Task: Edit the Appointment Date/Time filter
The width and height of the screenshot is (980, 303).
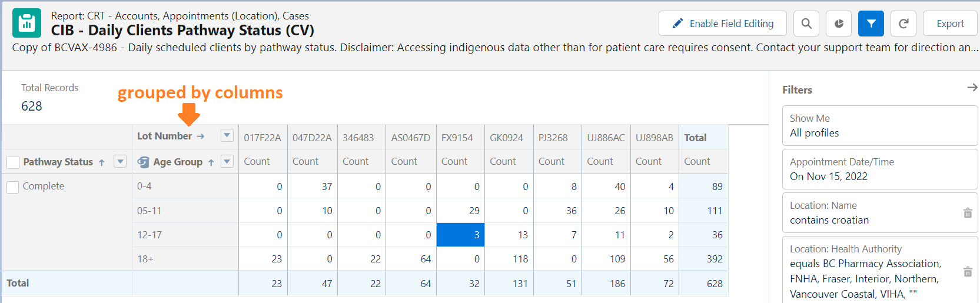Action: [880, 169]
